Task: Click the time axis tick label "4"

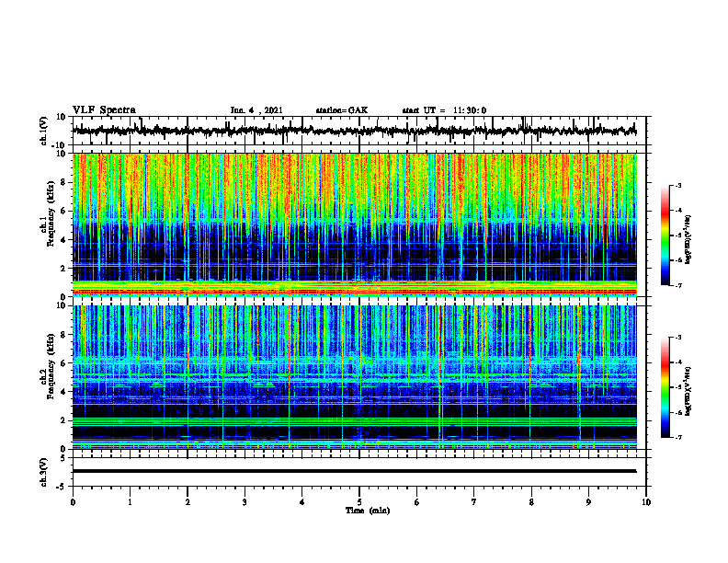Action: (302, 502)
